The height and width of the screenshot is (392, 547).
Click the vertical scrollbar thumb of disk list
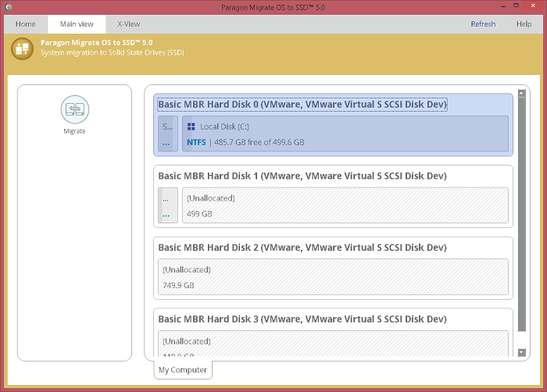tap(521, 214)
